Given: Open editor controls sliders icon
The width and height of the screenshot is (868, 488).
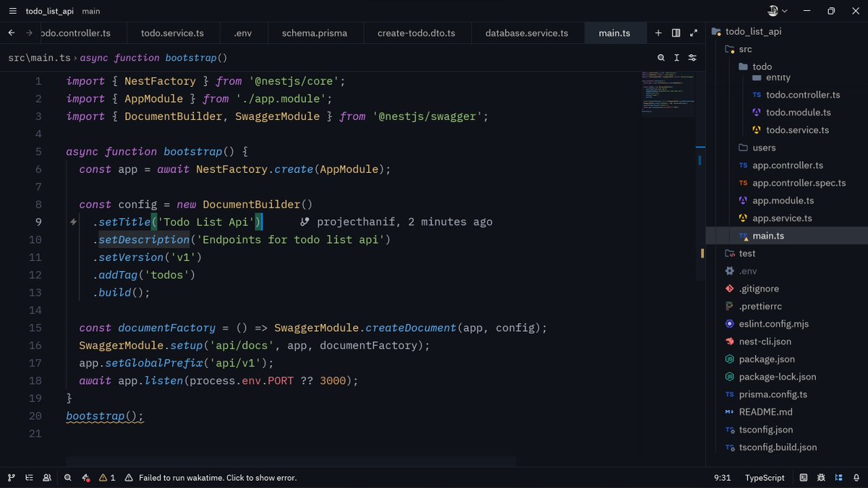Looking at the screenshot, I should point(692,58).
